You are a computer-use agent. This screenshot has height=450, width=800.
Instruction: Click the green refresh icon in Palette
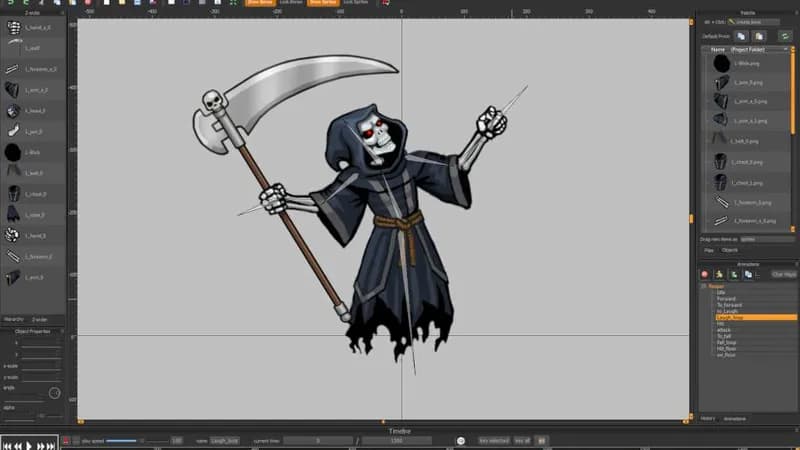pos(785,36)
